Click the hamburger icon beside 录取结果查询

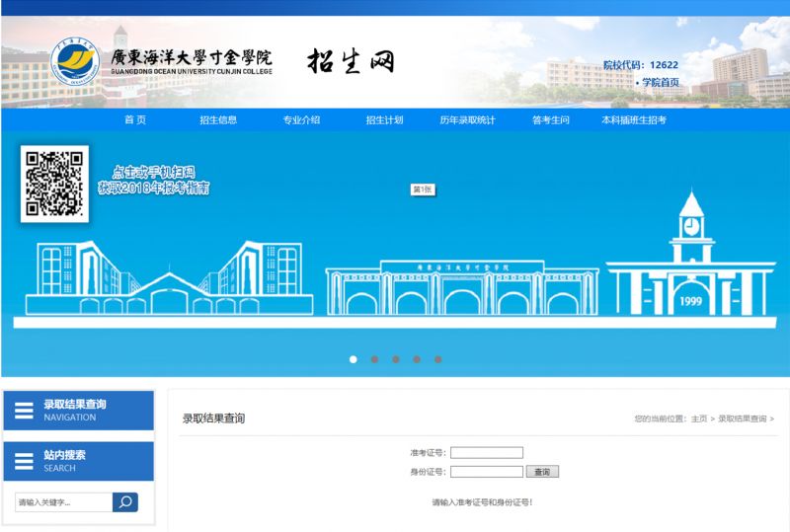click(24, 411)
